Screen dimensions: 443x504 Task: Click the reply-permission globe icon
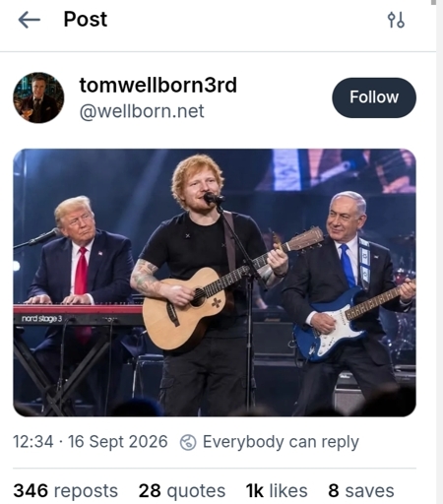coord(188,442)
